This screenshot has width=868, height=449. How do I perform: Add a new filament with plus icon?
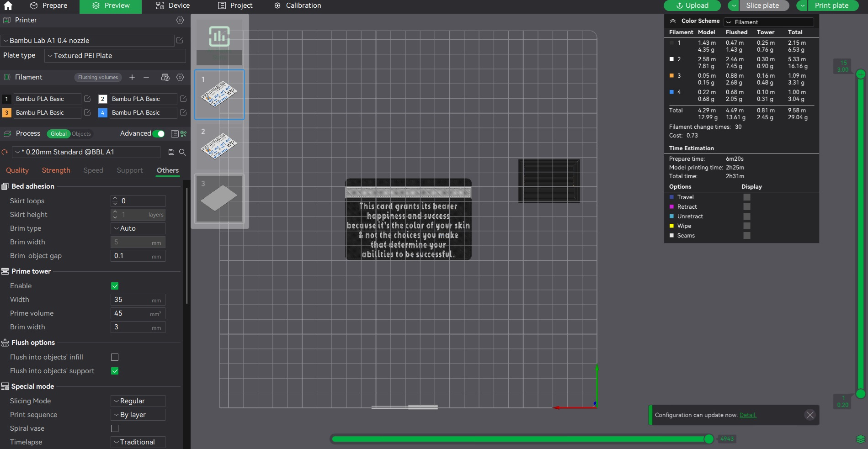coord(132,77)
